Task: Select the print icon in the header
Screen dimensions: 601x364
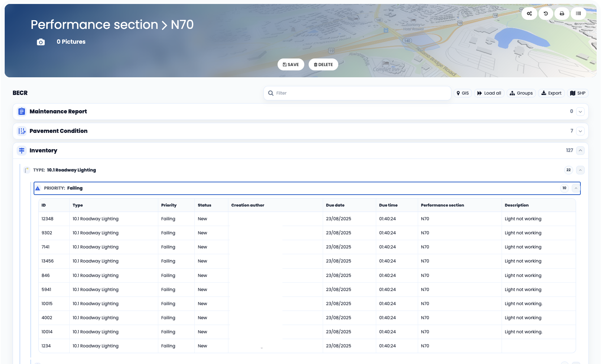Action: [x=562, y=13]
